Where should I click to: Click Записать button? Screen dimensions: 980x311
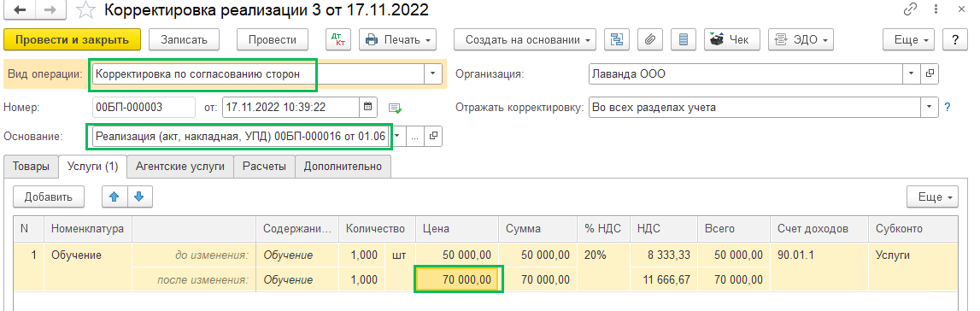click(184, 40)
